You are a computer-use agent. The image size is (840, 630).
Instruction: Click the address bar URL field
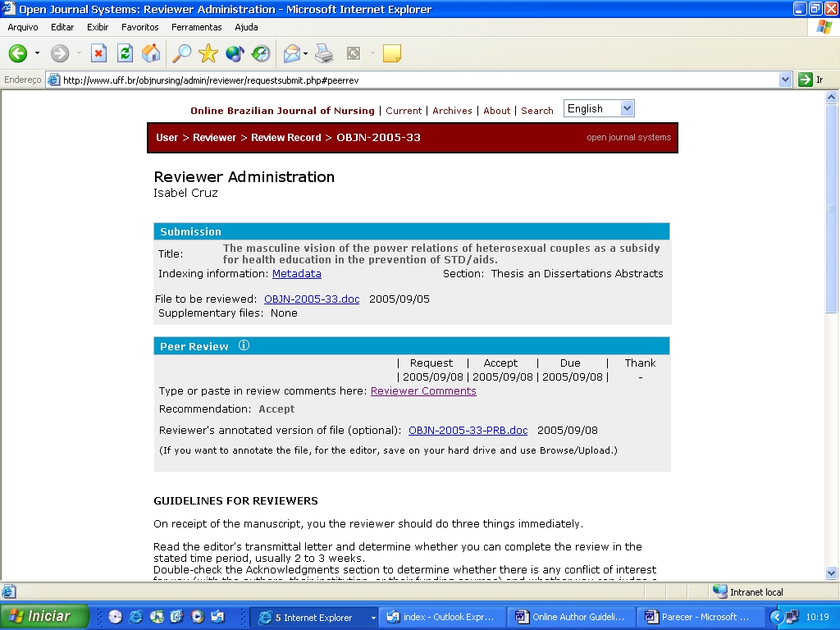point(410,80)
